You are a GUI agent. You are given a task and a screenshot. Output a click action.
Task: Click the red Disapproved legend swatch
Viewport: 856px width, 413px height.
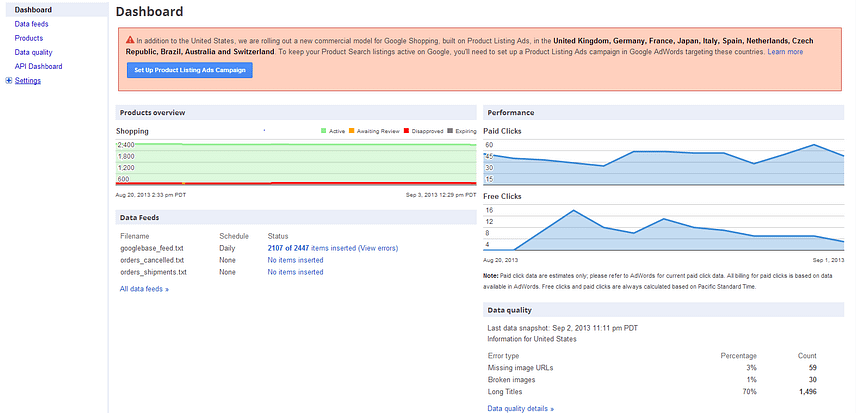click(x=408, y=131)
